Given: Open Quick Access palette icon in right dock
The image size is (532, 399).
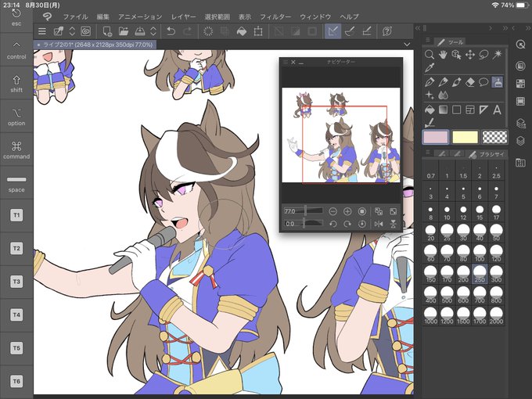Looking at the screenshot, I should 520,45.
